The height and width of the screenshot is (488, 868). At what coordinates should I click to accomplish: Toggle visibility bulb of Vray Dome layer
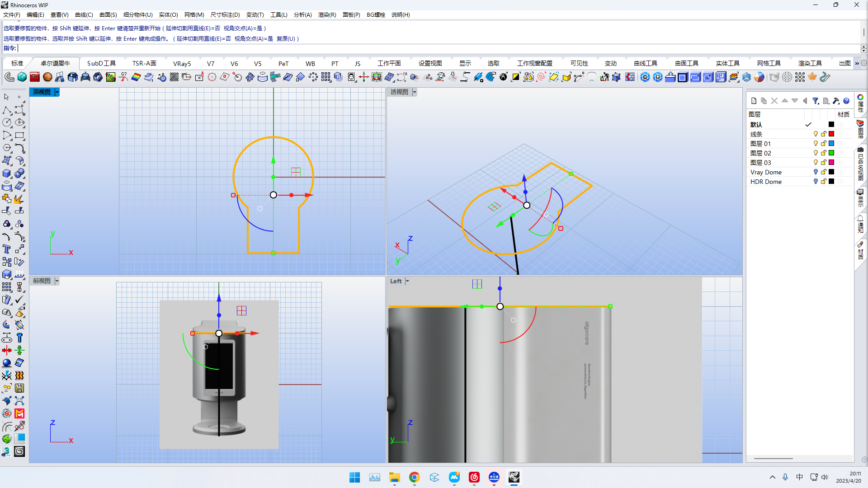[x=816, y=172]
